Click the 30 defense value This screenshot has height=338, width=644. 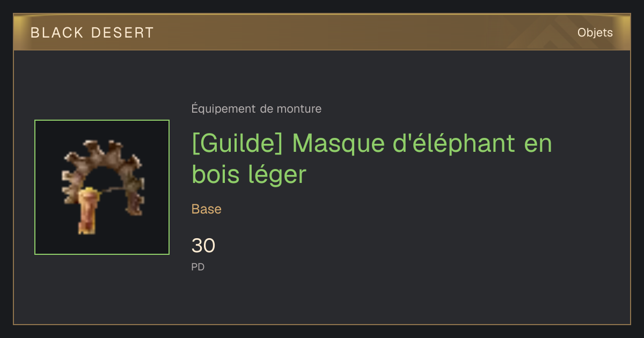point(203,246)
